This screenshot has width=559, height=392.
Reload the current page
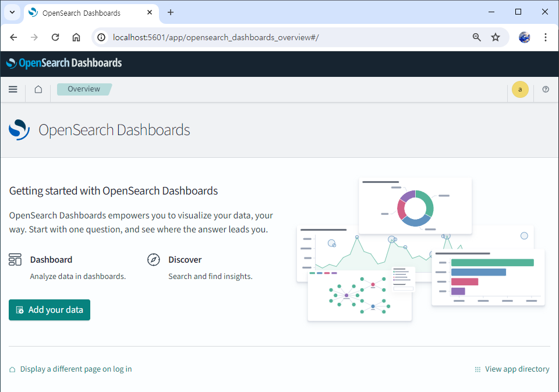55,37
